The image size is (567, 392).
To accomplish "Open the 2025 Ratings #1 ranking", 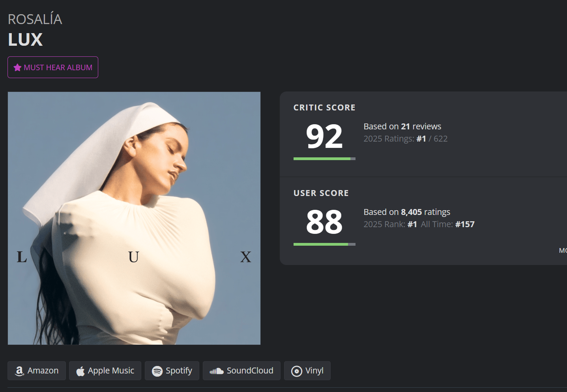I will coord(421,139).
